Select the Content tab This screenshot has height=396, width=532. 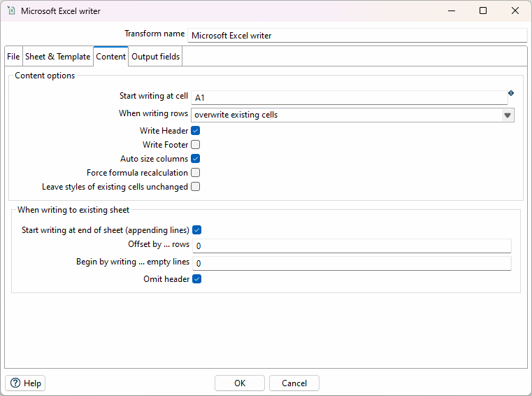coord(110,57)
